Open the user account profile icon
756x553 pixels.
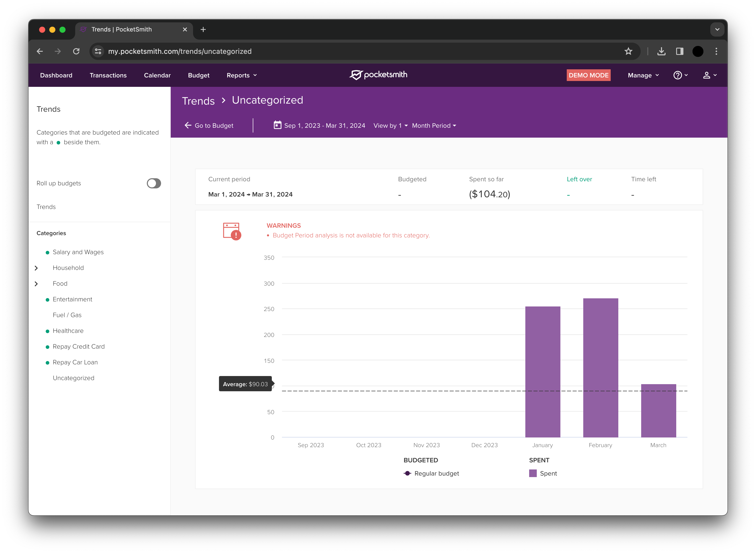click(706, 75)
